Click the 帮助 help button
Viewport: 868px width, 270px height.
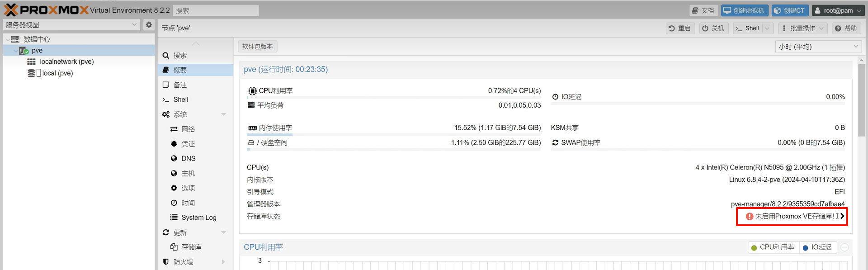[846, 28]
